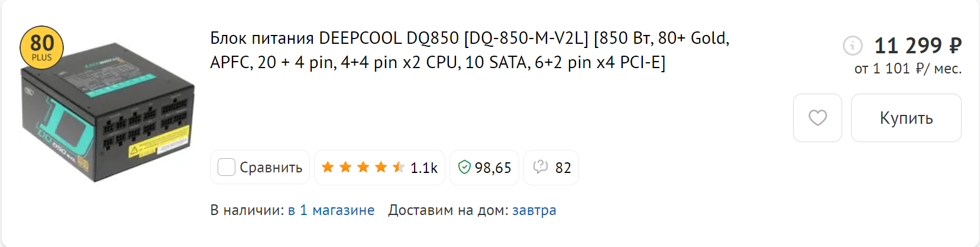Click the 98,65 reliability score
The image size is (980, 247).
tap(493, 168)
